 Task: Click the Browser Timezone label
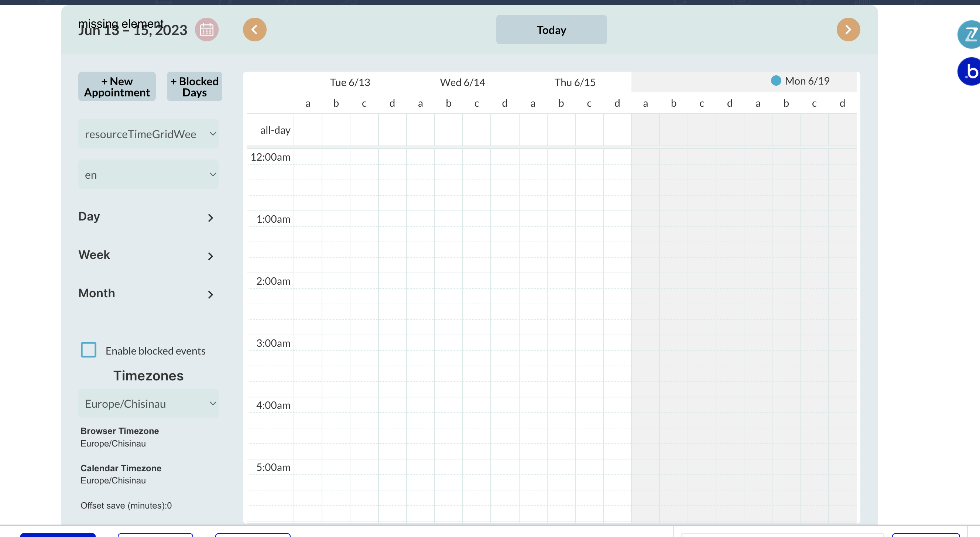(120, 431)
